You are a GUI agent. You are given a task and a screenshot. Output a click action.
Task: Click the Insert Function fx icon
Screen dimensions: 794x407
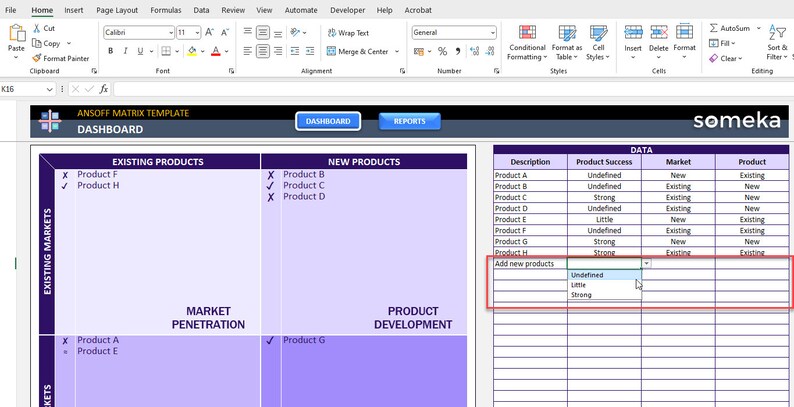click(x=104, y=89)
